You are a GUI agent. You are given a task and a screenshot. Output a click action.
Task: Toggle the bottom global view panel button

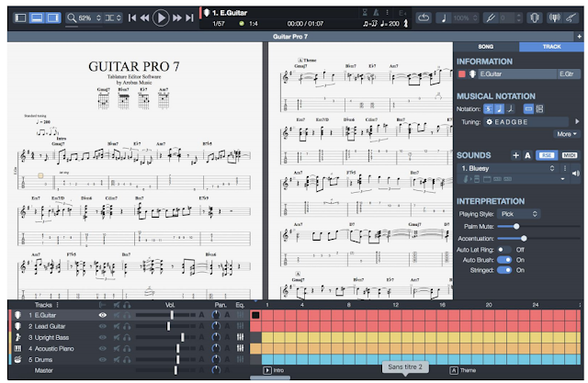[x=37, y=17]
